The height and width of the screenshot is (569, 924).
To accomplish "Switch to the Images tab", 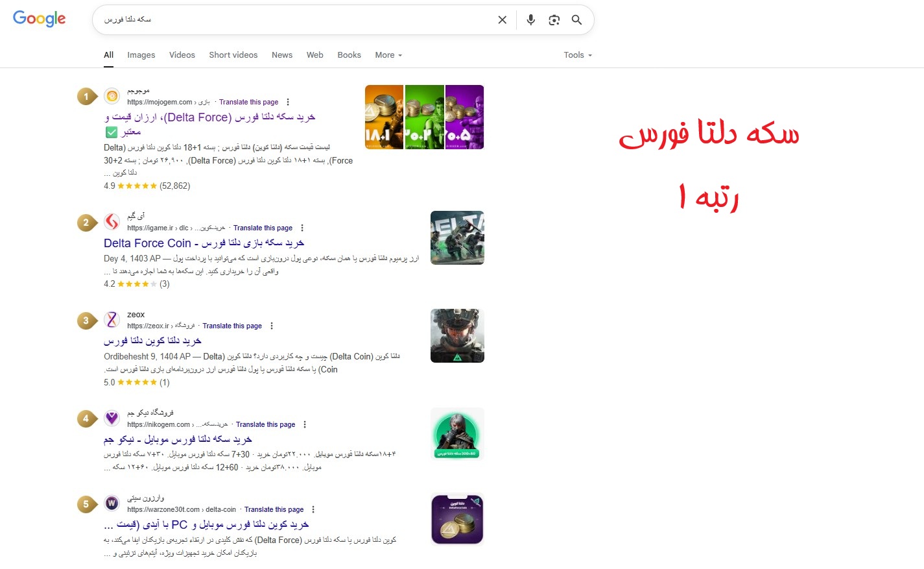I will tap(141, 55).
